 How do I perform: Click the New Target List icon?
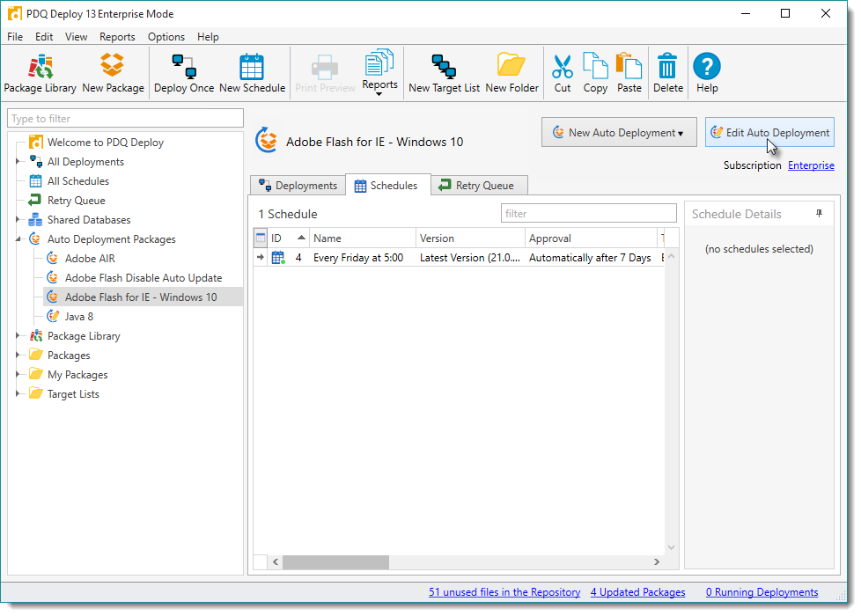[x=444, y=72]
